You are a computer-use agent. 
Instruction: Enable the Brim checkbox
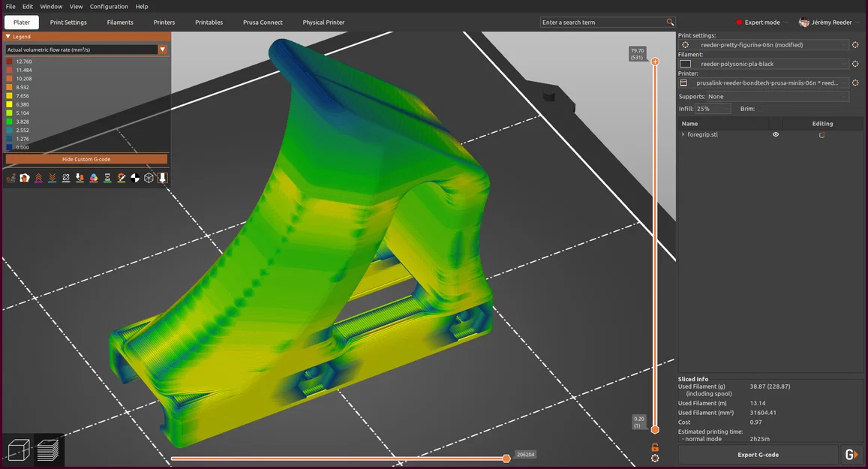tap(760, 109)
